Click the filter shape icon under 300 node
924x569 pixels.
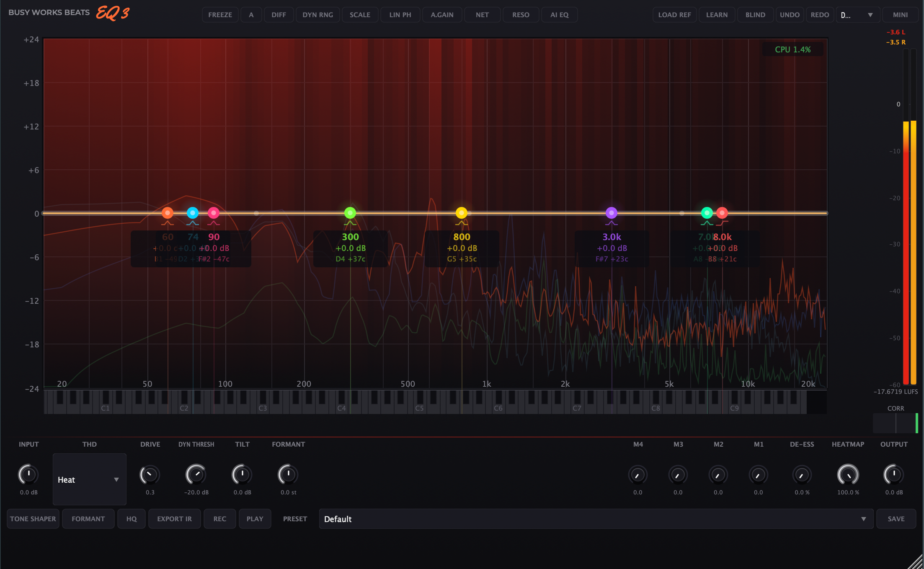pos(350,223)
